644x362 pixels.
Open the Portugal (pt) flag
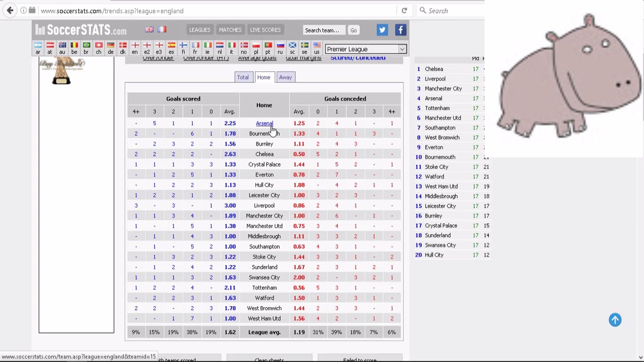click(268, 46)
